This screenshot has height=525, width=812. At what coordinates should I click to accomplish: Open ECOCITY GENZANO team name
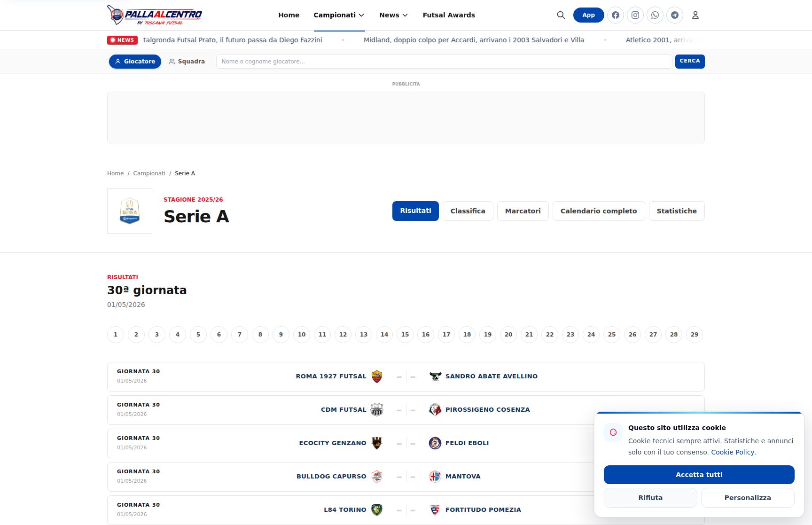[333, 443]
